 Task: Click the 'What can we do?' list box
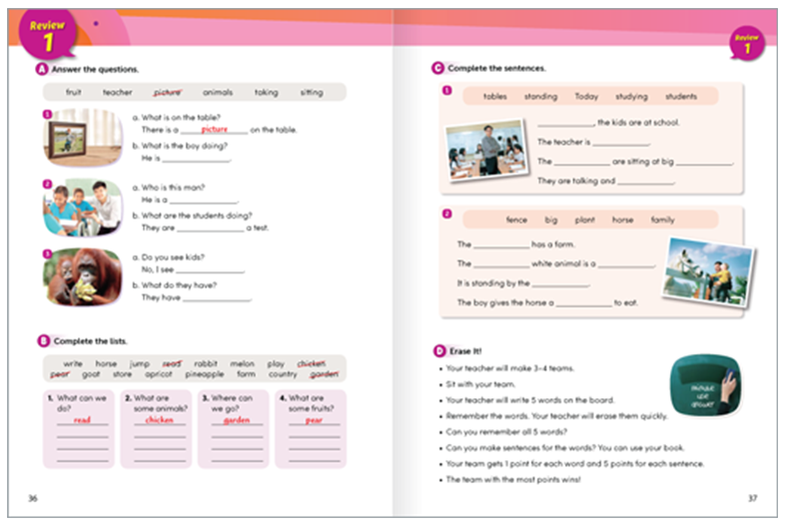79,429
